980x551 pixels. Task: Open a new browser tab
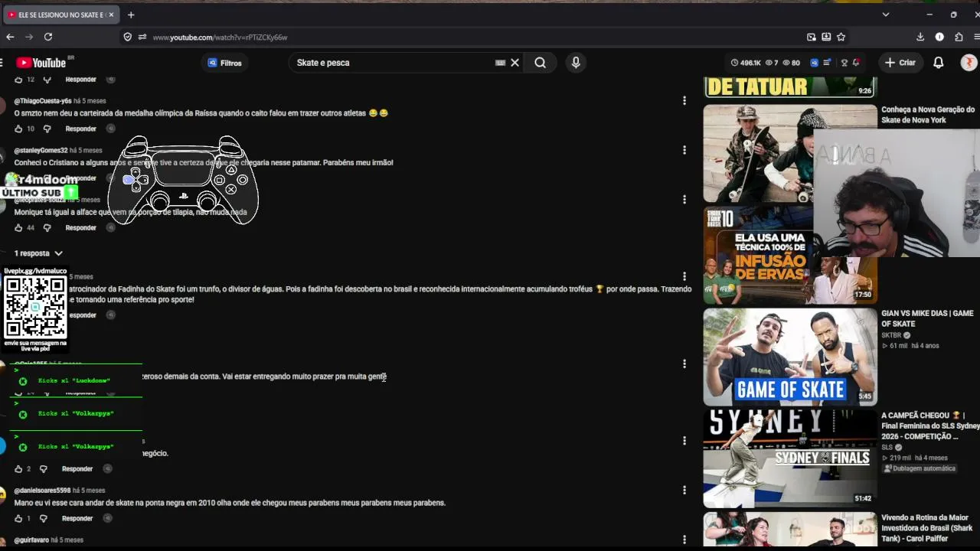coord(131,15)
